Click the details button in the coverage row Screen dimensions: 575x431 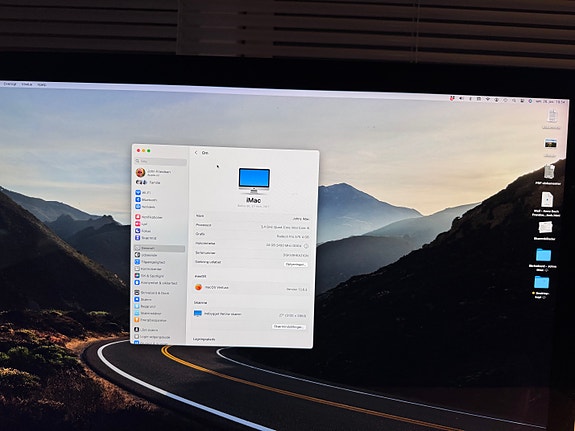coord(296,264)
